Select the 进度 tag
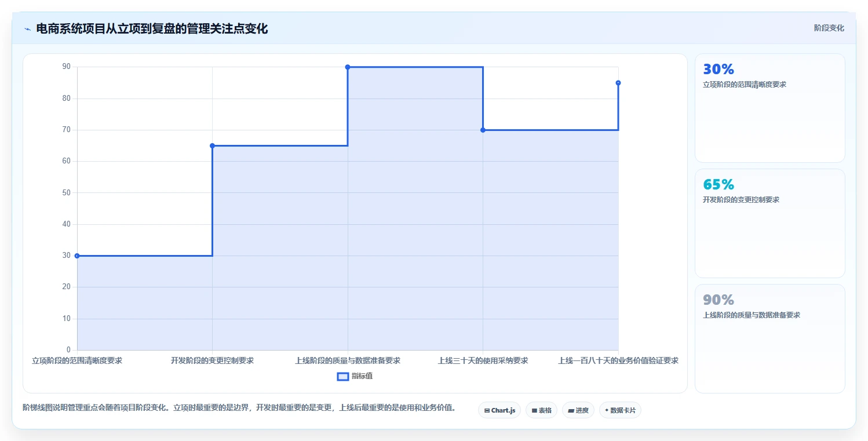This screenshot has width=868, height=441. tap(578, 410)
